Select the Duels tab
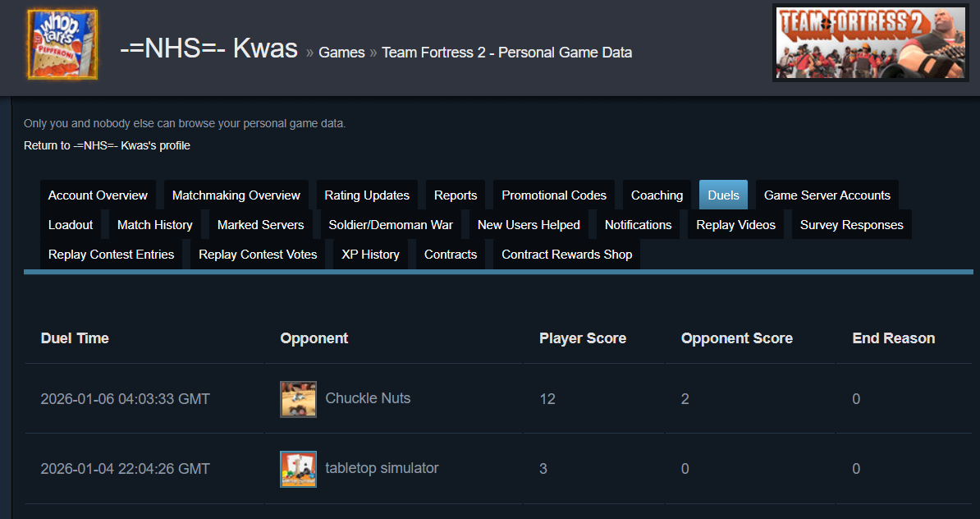 pyautogui.click(x=723, y=195)
